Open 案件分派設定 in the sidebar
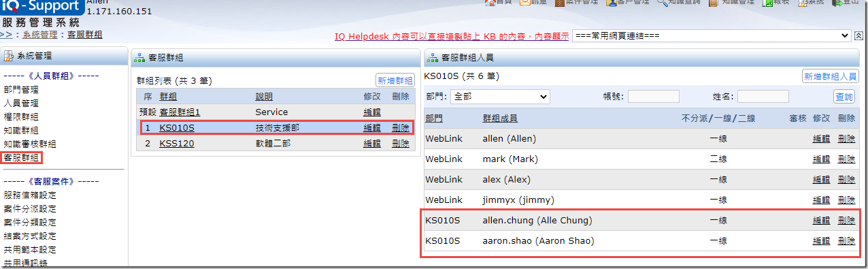 pyautogui.click(x=30, y=208)
